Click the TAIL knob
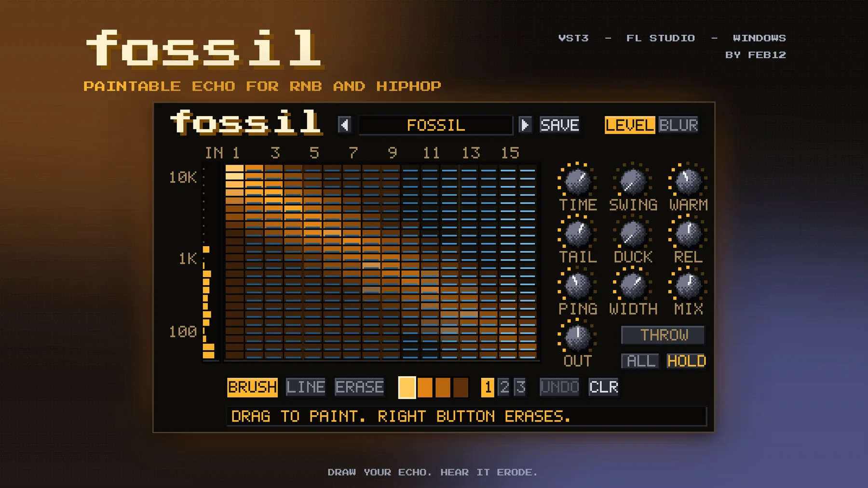The height and width of the screenshot is (488, 868). [x=577, y=233]
